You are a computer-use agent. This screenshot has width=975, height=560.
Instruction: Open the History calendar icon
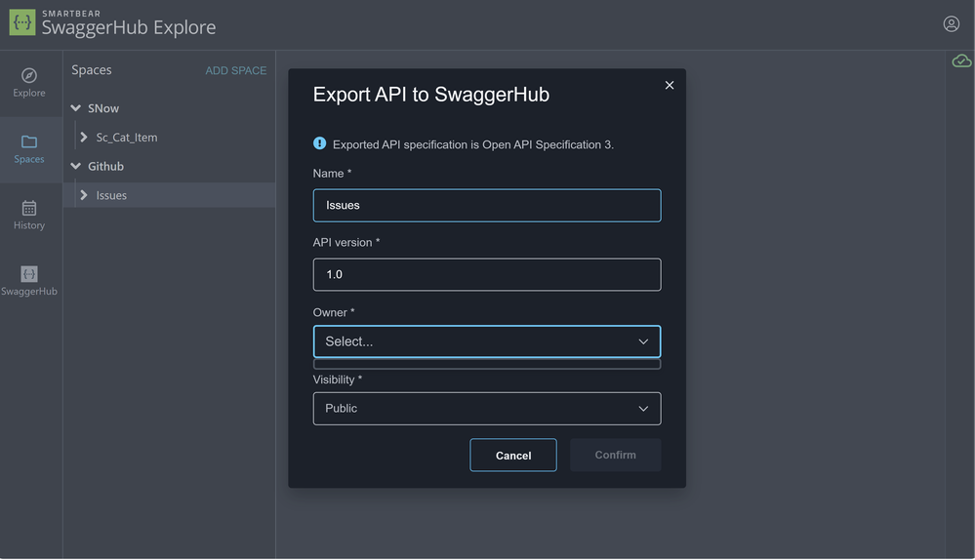[29, 208]
